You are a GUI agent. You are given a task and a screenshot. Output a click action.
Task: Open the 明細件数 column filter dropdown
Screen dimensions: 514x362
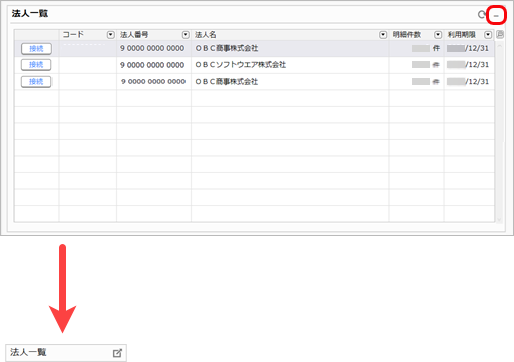(x=438, y=35)
